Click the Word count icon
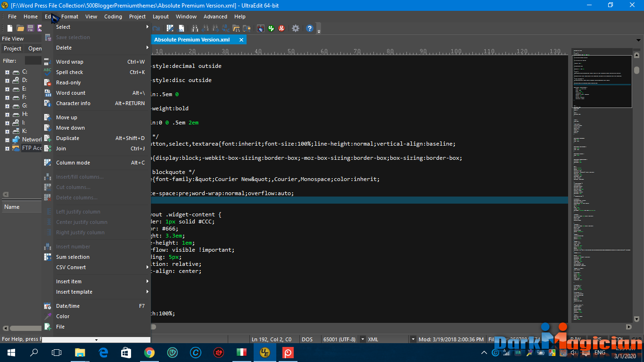 [48, 93]
